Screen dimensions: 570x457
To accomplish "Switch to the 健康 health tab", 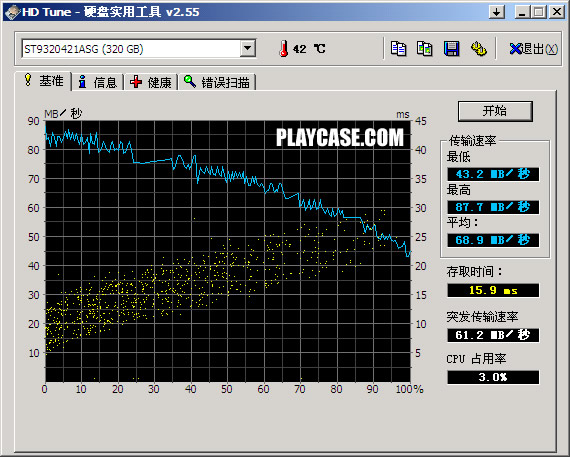I will (x=151, y=82).
